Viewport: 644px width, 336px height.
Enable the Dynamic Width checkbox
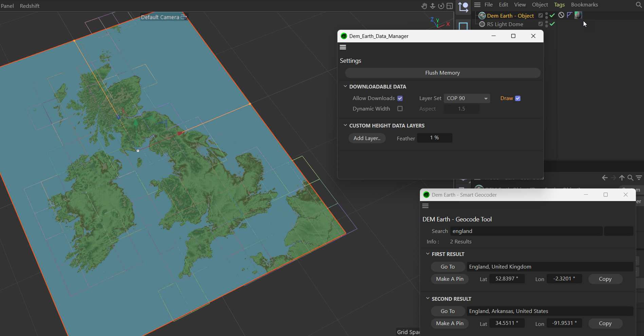tap(400, 109)
